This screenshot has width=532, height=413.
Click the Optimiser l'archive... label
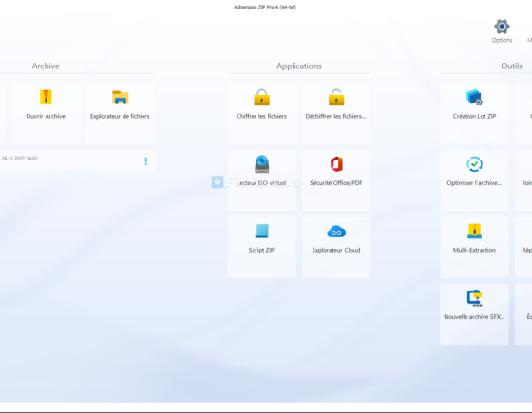coord(474,182)
